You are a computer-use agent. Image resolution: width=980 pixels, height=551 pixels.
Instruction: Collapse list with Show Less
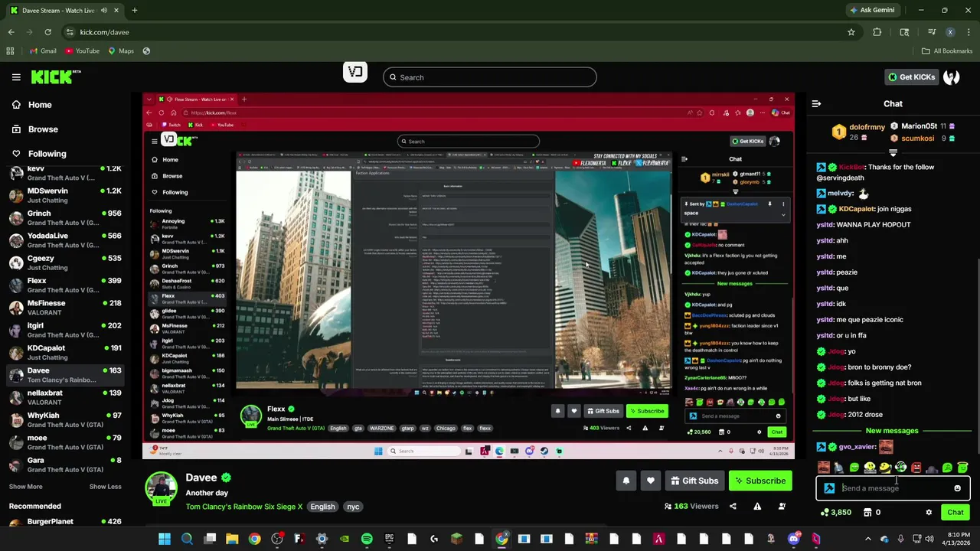point(105,487)
